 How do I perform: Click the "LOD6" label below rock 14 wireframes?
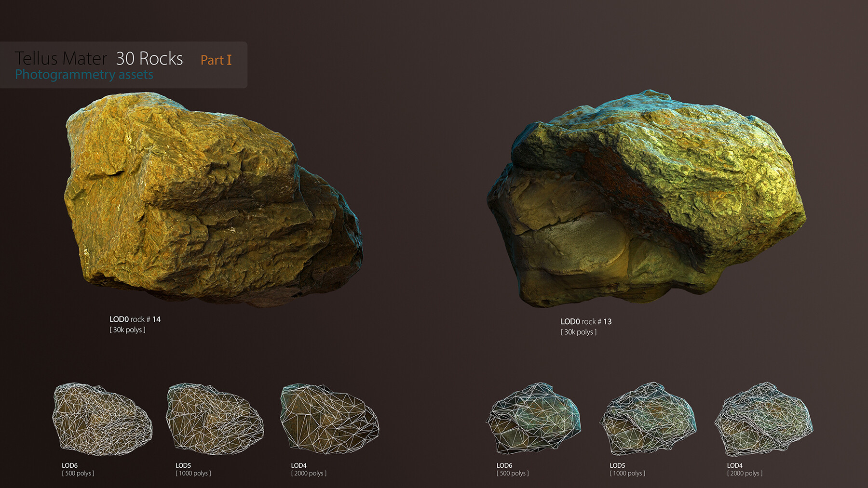(x=69, y=465)
